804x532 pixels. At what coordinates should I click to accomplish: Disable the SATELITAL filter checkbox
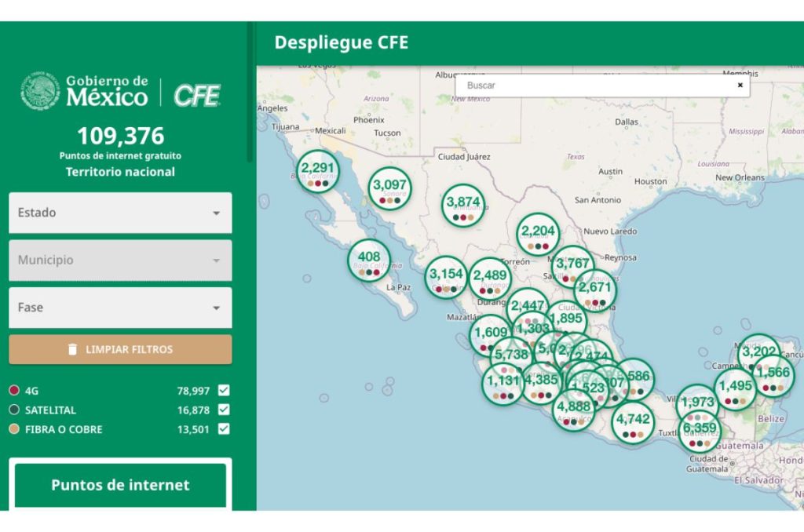[222, 410]
